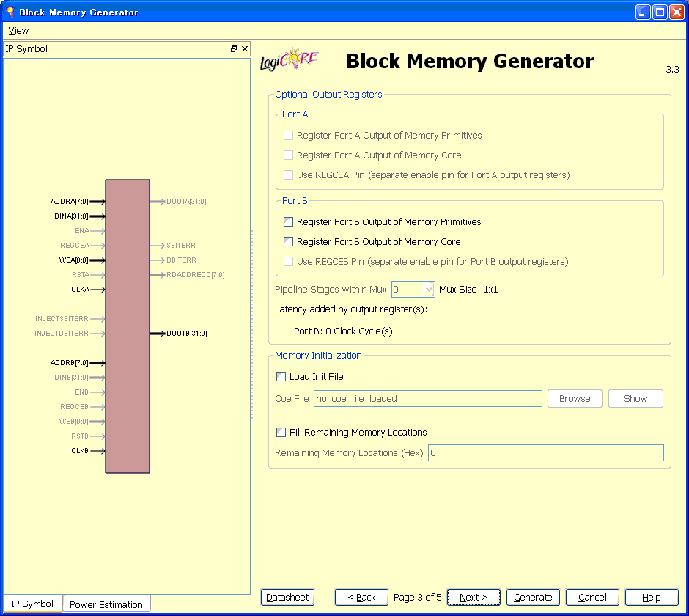Viewport: 689px width, 616px height.
Task: Click the Block Memory Generator title bar icon
Action: coord(10,12)
